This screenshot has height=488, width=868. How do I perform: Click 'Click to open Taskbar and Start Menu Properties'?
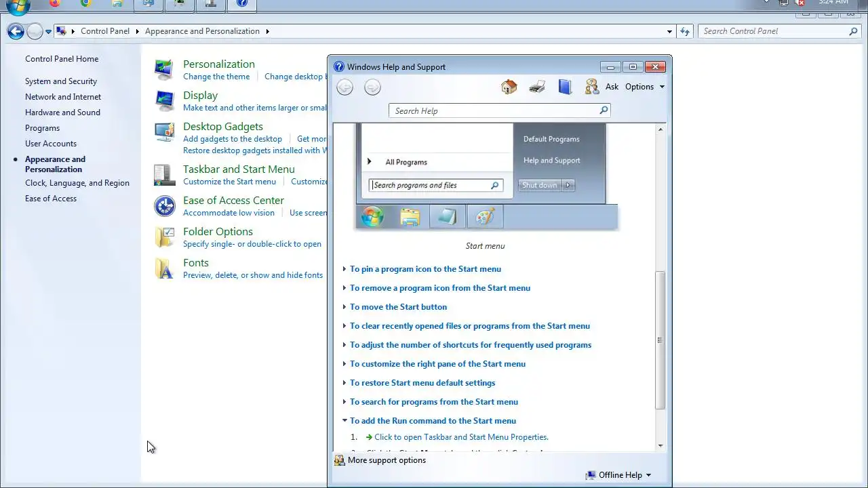point(461,437)
